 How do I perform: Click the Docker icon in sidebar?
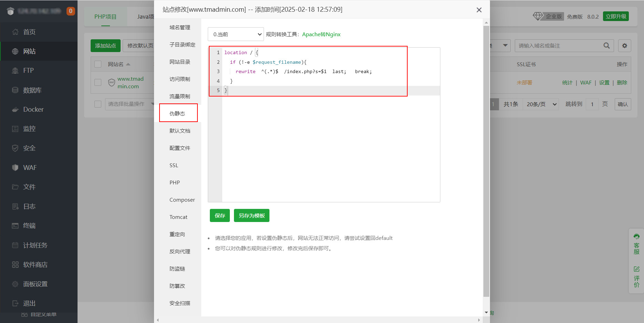tap(15, 110)
